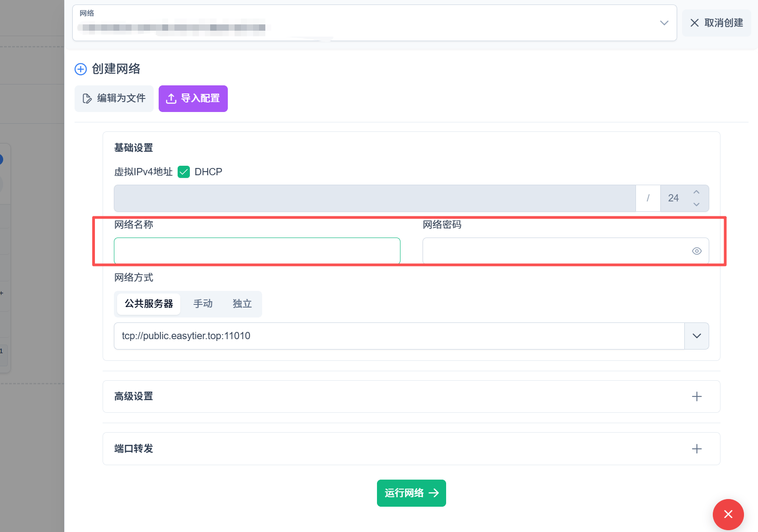Show the network password with eye icon
Image resolution: width=758 pixels, height=532 pixels.
697,251
